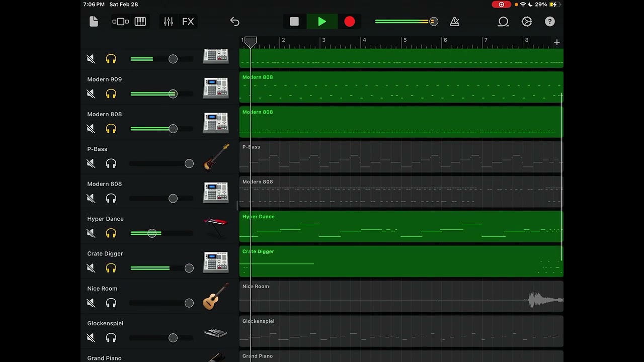Tap the Glockenspiel instrument icon
Screen dimensions: 644x362
click(216, 332)
